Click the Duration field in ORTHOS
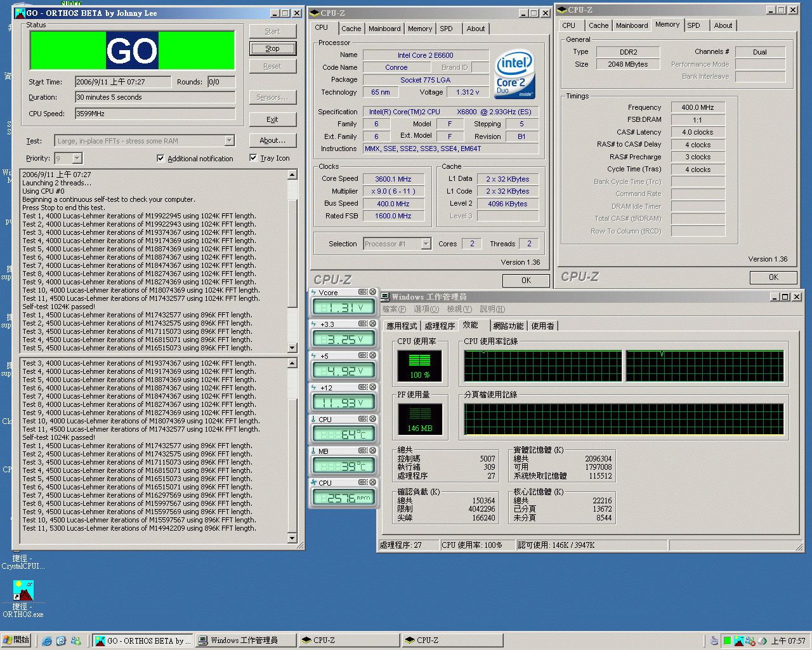The image size is (812, 650). (x=155, y=97)
